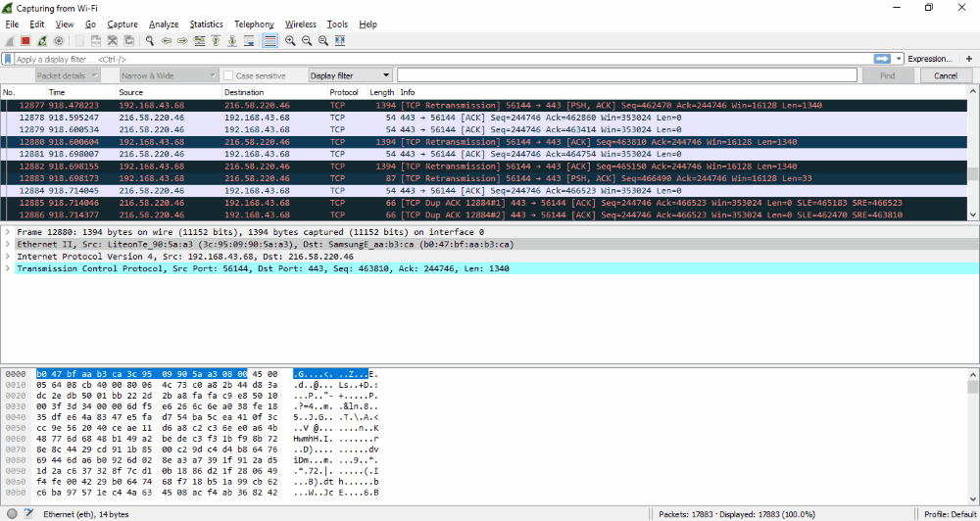Open capture options gear icon
The height and width of the screenshot is (521, 980).
click(58, 40)
